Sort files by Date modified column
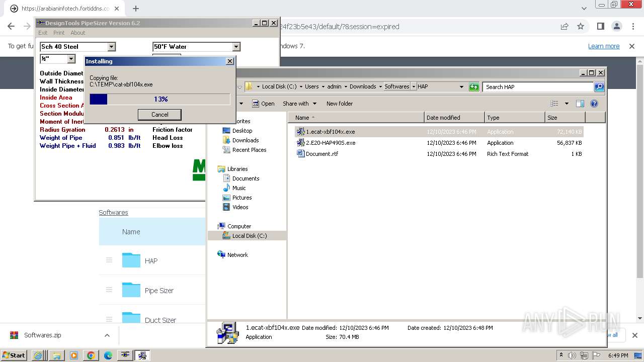This screenshot has width=644, height=362. tap(454, 118)
